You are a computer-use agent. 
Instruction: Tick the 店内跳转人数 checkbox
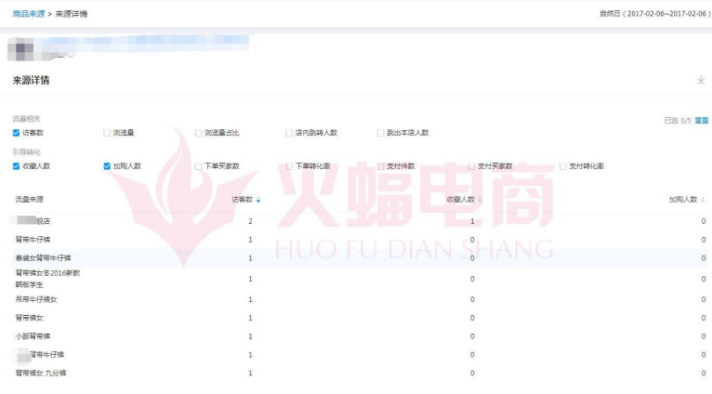pyautogui.click(x=289, y=133)
